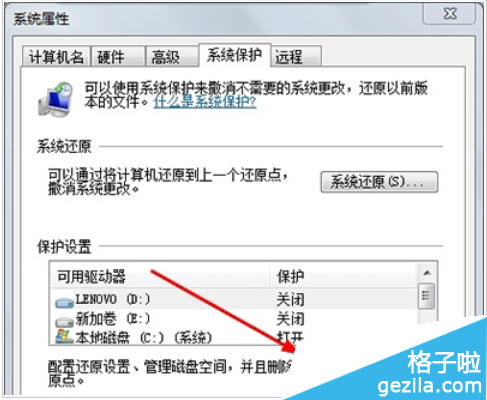Click the 系统还原(S)... button
Screen dimensions: 487x400
pos(379,182)
